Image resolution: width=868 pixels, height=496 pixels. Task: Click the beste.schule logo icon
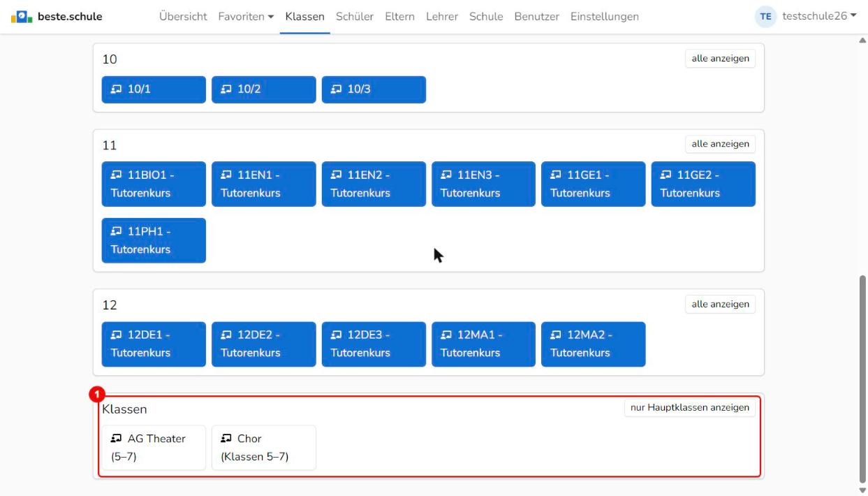click(22, 16)
